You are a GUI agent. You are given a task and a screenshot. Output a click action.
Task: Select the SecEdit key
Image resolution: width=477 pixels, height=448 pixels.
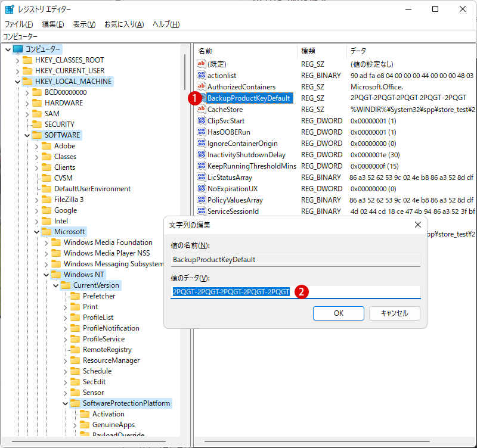click(x=94, y=382)
